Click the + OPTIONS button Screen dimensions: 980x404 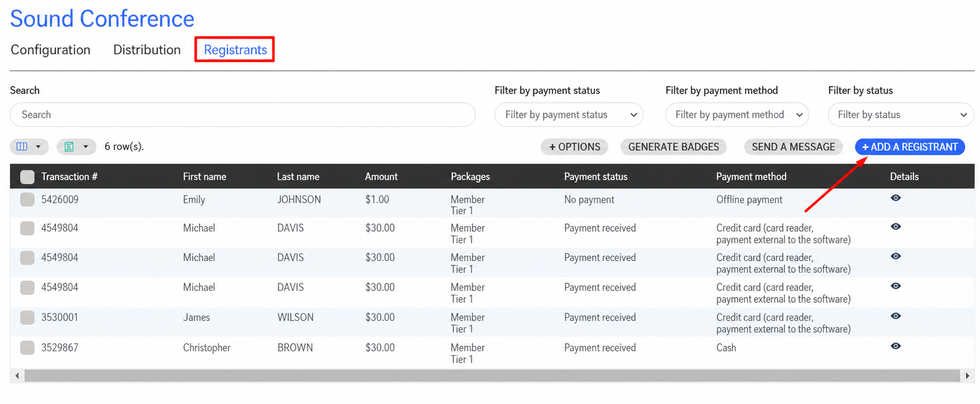pos(575,147)
